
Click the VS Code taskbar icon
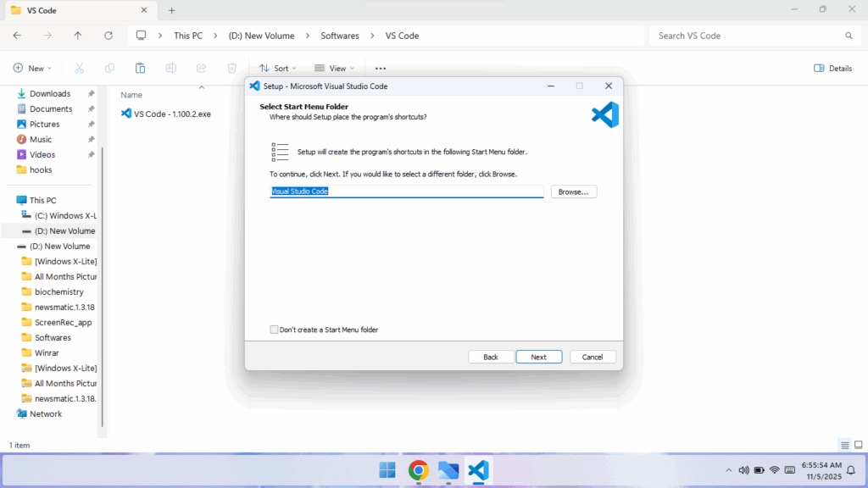(478, 470)
